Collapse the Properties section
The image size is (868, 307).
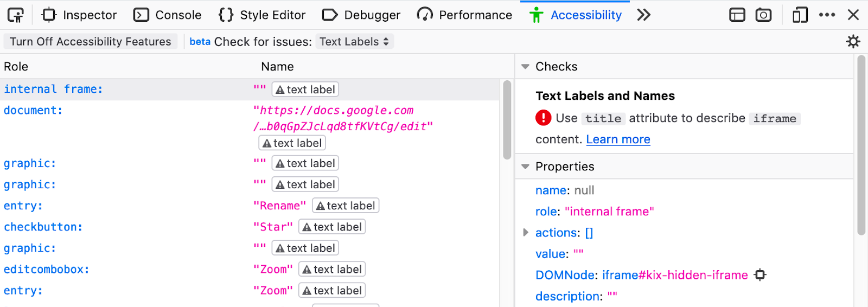point(525,167)
